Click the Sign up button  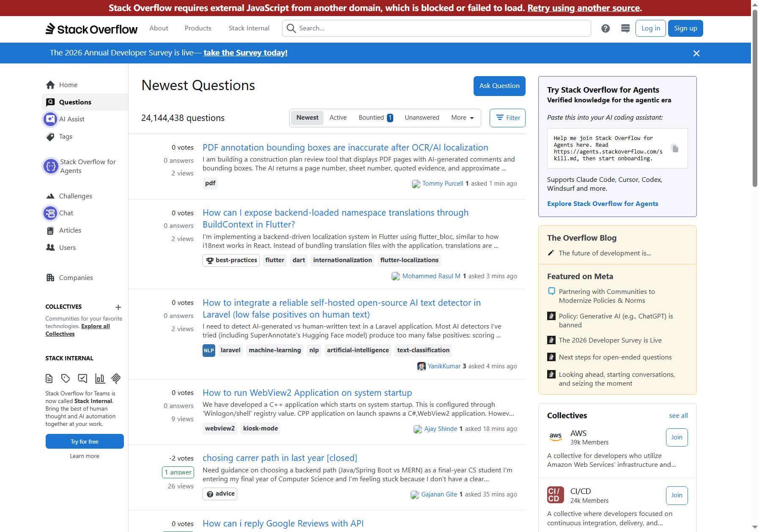click(685, 28)
